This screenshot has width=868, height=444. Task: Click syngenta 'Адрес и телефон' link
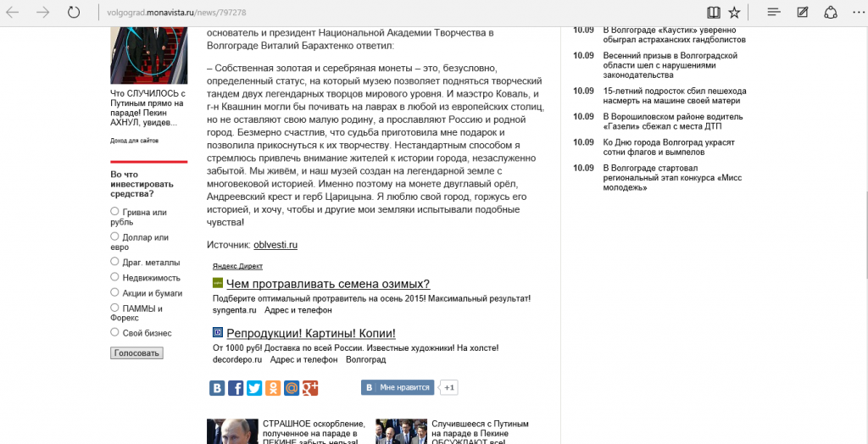tap(298, 311)
